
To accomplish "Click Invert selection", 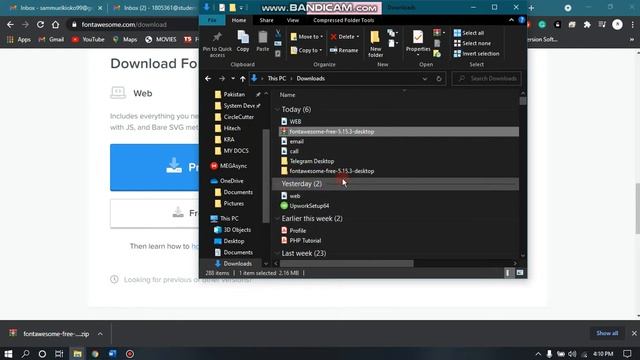I will (476, 53).
